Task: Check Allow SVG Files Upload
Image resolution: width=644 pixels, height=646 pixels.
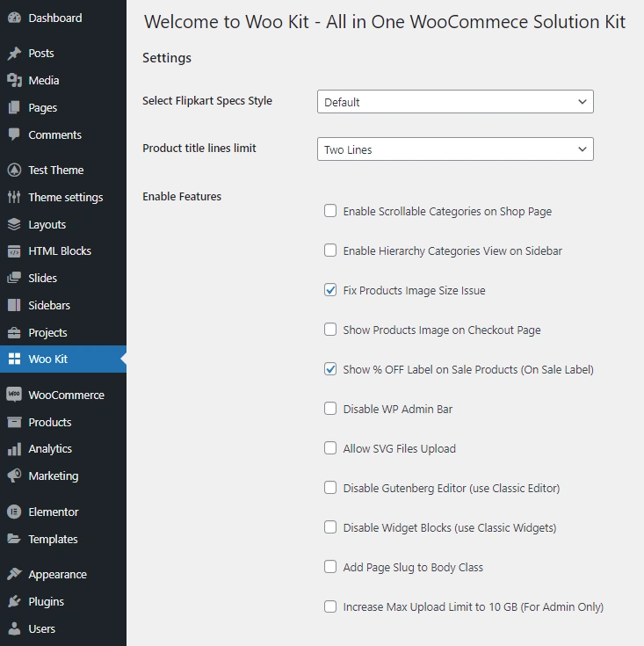Action: (x=330, y=448)
